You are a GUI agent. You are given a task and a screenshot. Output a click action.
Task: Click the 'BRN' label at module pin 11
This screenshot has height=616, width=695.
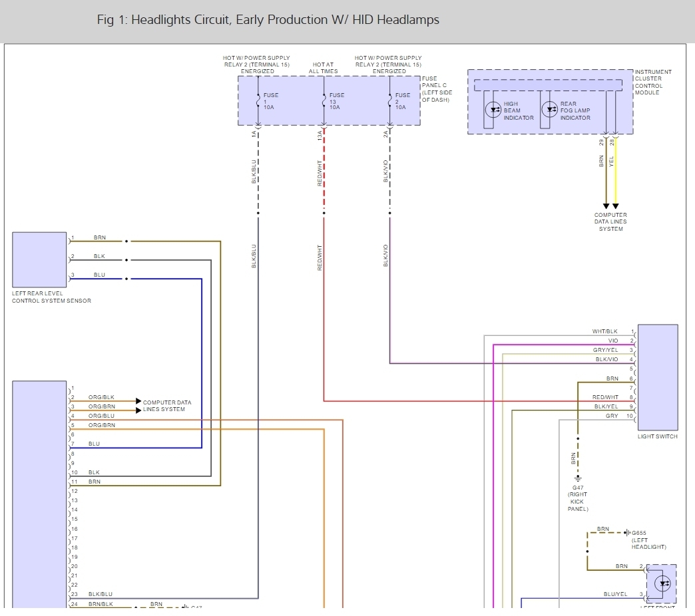coord(95,482)
